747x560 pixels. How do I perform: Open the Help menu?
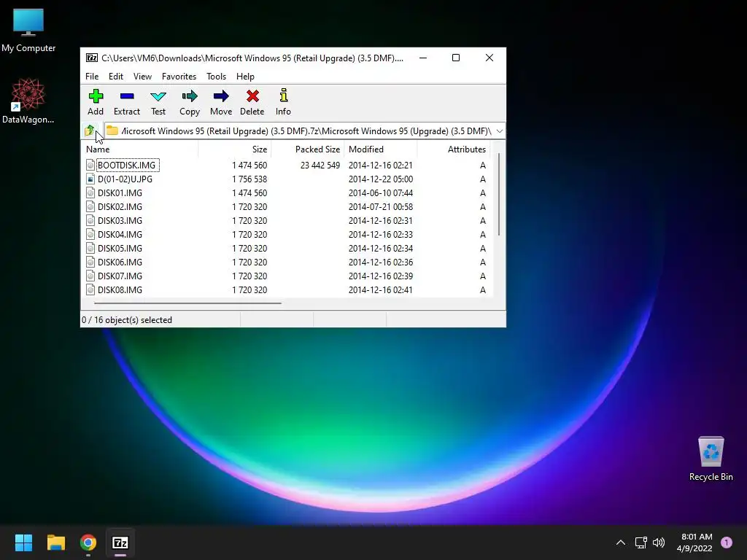click(x=245, y=76)
